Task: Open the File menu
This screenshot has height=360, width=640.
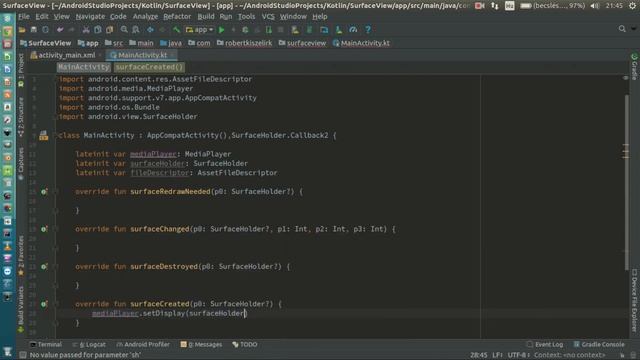Action: click(24, 17)
